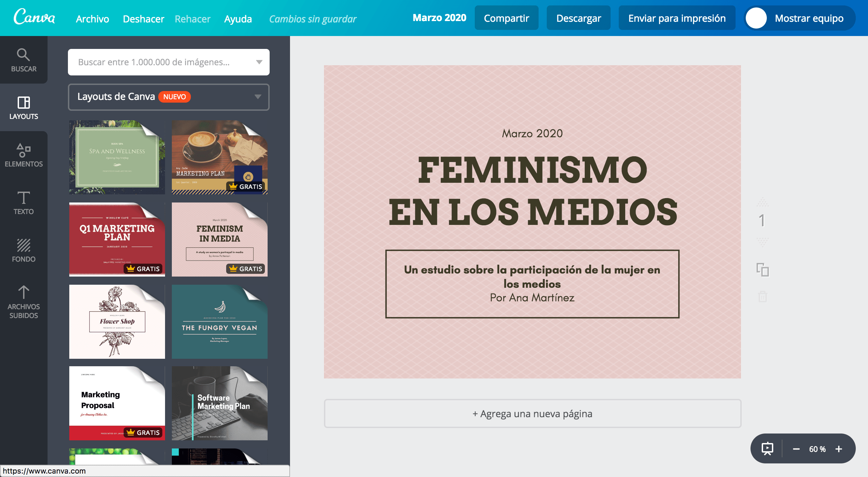Click the delete page trash icon

[x=762, y=296]
